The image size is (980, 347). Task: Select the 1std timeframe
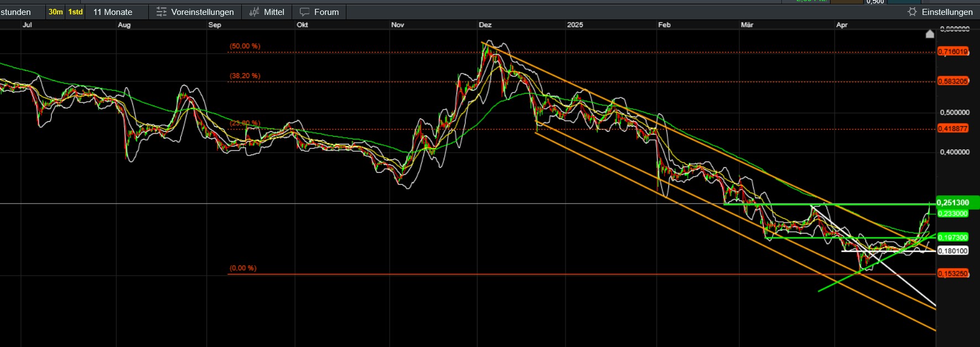[x=75, y=12]
